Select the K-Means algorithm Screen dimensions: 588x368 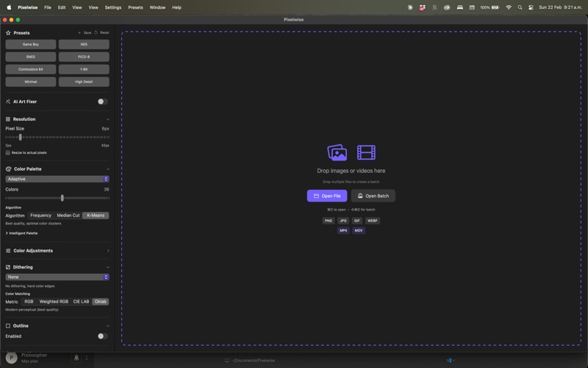pos(96,215)
